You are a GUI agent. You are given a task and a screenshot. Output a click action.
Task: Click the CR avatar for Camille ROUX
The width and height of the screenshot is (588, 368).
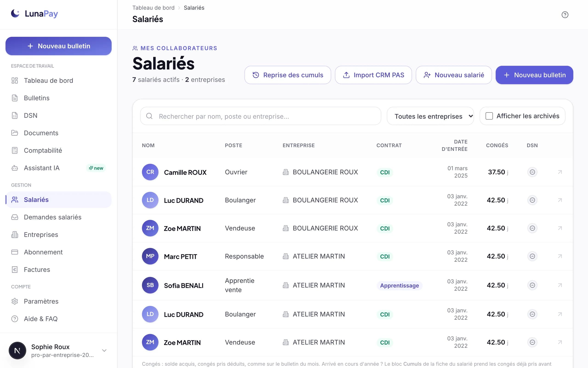tap(150, 172)
